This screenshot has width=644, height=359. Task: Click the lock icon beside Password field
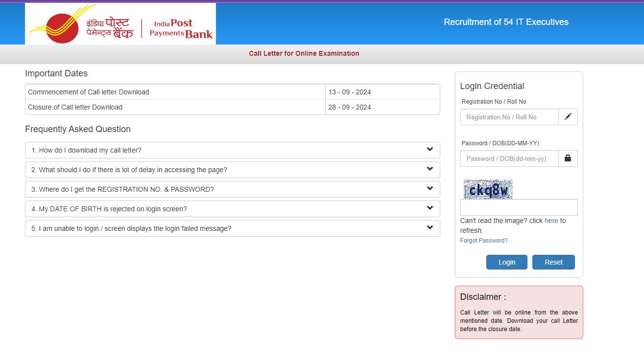(568, 158)
